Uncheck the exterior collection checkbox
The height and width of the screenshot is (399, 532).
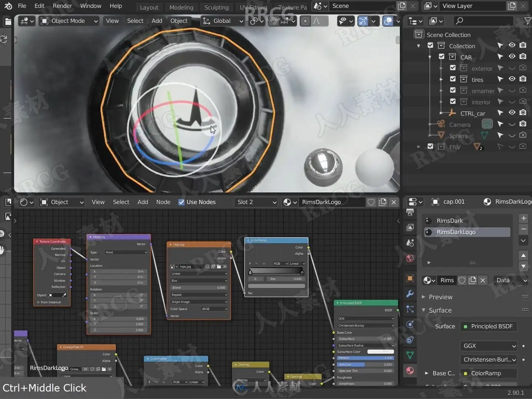(x=453, y=68)
